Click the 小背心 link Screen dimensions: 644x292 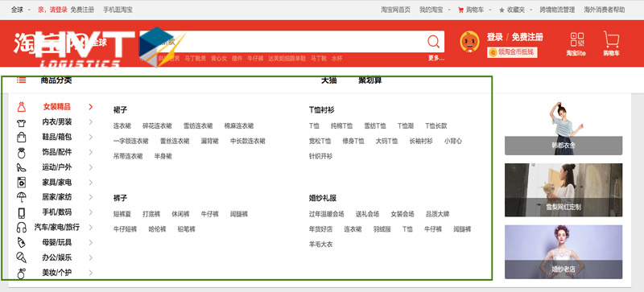tap(452, 141)
